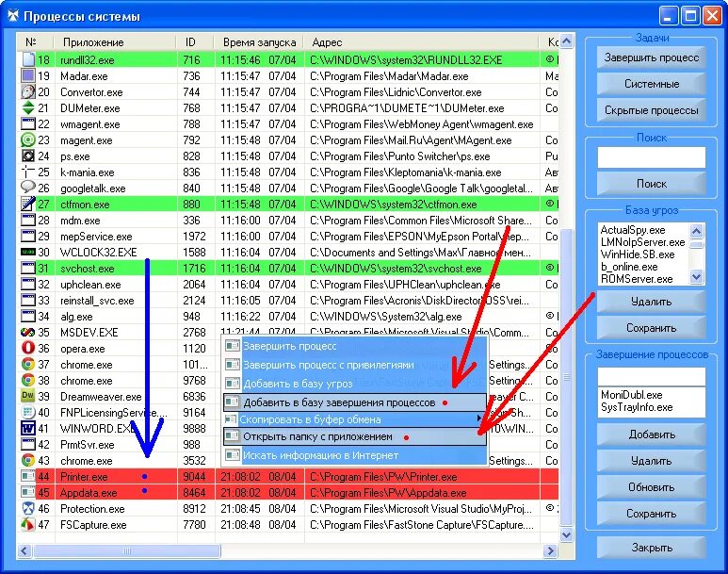Image resolution: width=728 pixels, height=574 pixels.
Task: Click 'Сохранить' in Завершение процессов
Action: [x=651, y=514]
